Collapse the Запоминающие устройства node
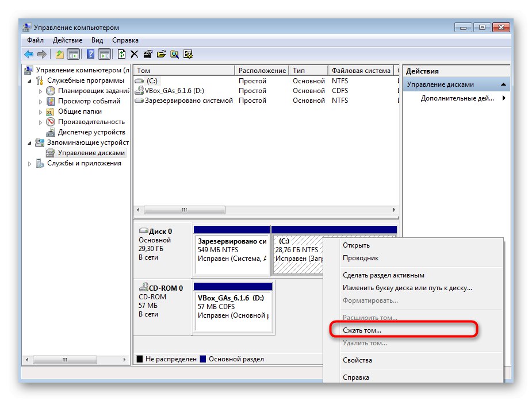This screenshot has width=532, height=401. 29,143
